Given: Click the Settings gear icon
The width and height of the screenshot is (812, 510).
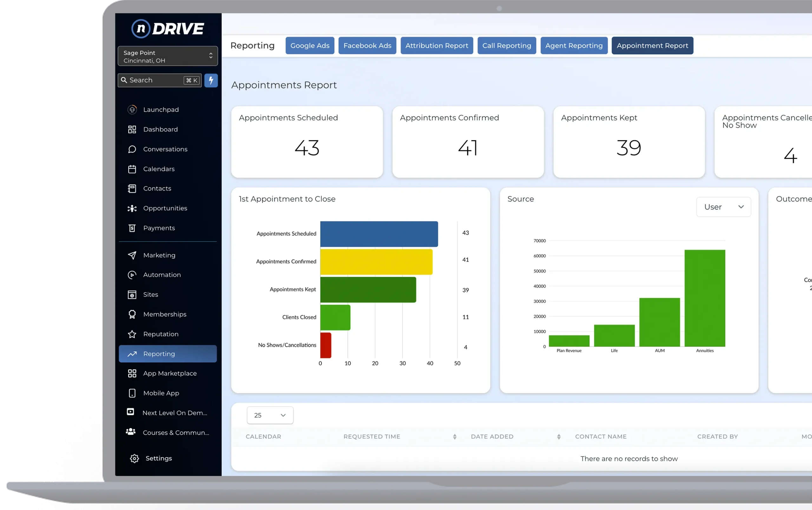Looking at the screenshot, I should point(134,458).
